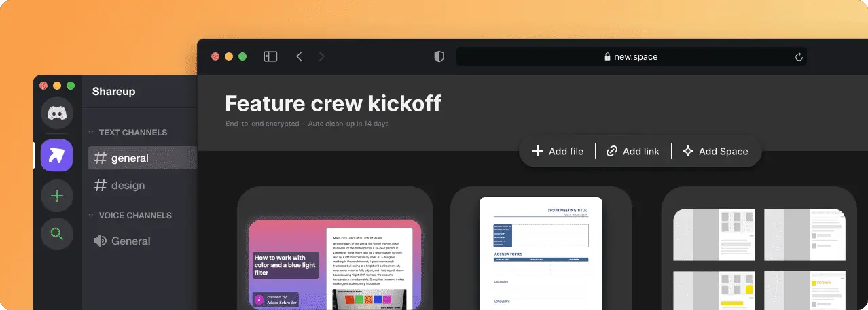Screen dimensions: 868x310
Task: Open Discord home icon in server sidebar
Action: click(57, 113)
